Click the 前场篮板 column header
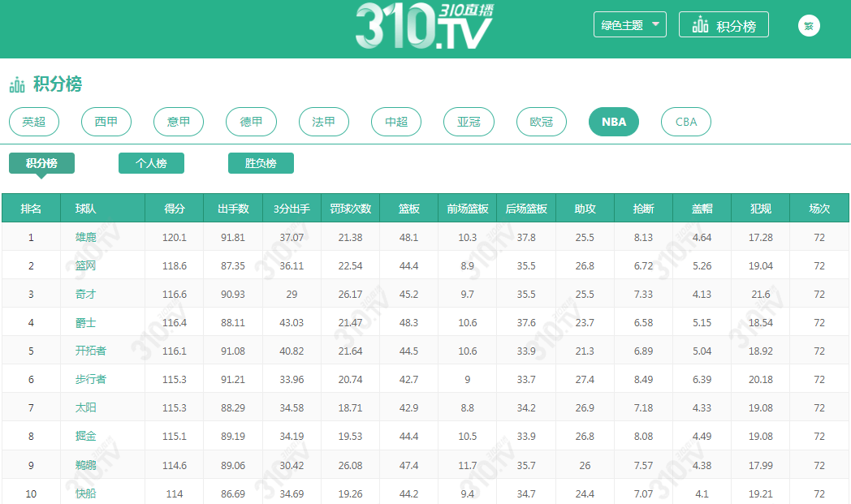851x504 pixels. 467,209
